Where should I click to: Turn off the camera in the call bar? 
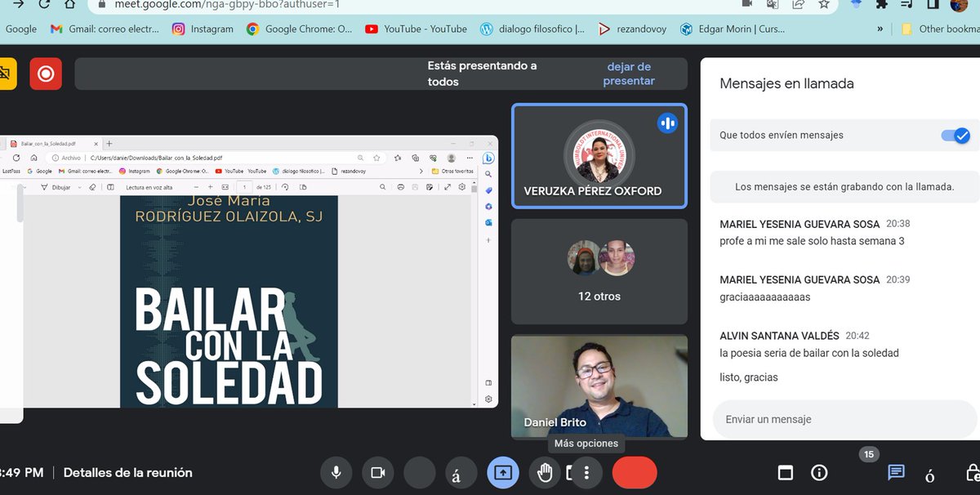tap(377, 472)
